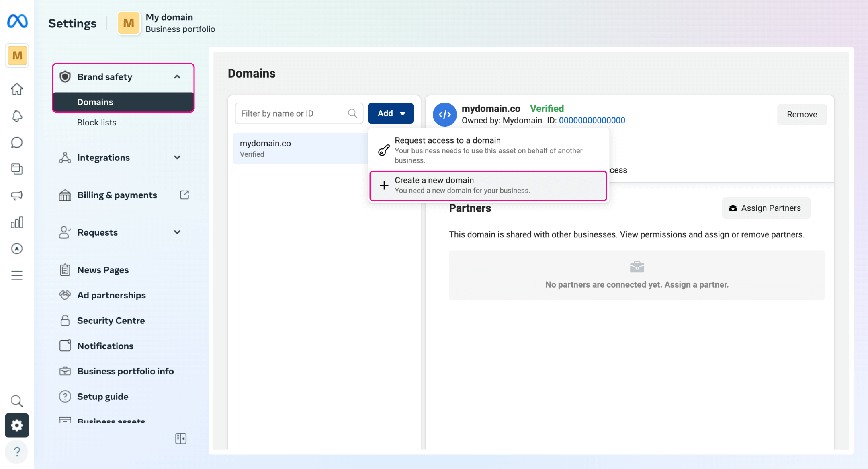Viewport: 868px width, 469px height.
Task: Click the Meta logo at top left
Action: (x=17, y=22)
